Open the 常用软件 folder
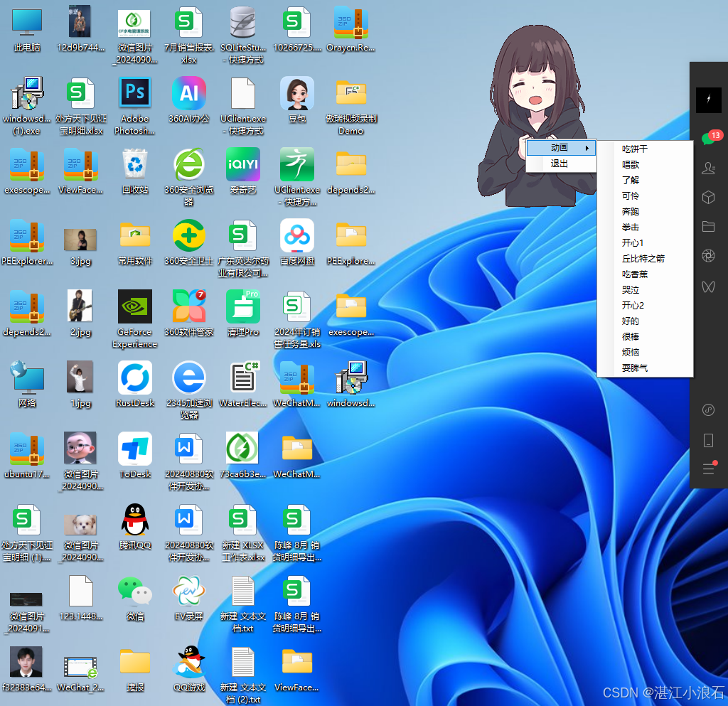Viewport: 728px width, 706px height. click(134, 235)
